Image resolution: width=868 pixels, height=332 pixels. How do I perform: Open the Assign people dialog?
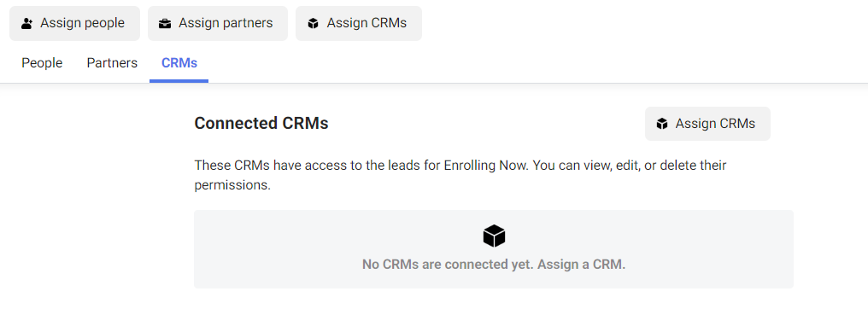[74, 23]
